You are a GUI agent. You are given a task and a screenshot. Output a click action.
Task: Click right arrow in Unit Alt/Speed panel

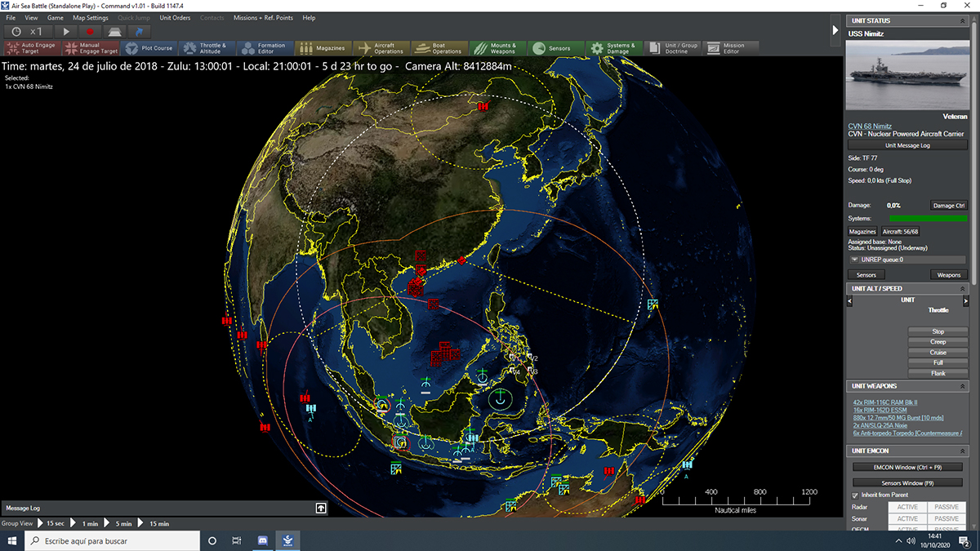click(965, 301)
